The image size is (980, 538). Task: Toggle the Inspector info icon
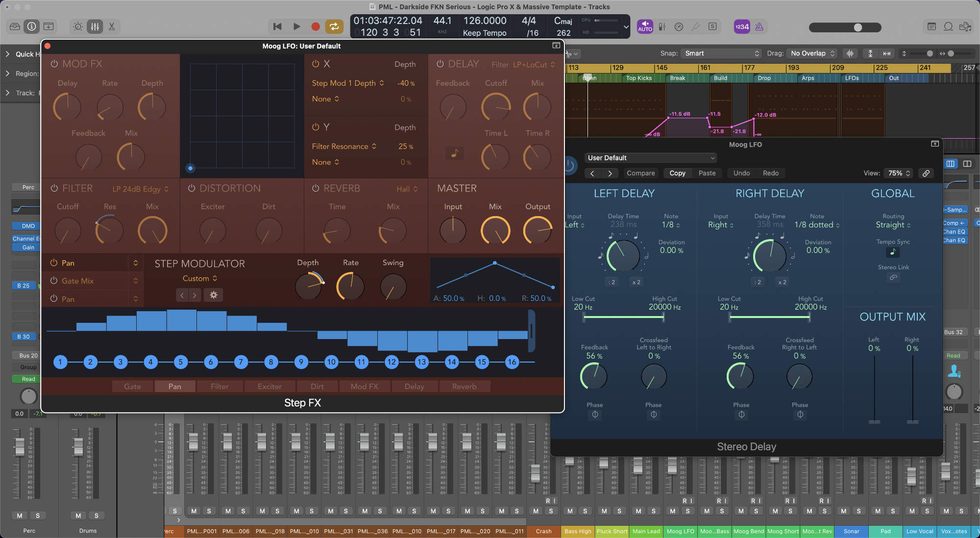31,26
